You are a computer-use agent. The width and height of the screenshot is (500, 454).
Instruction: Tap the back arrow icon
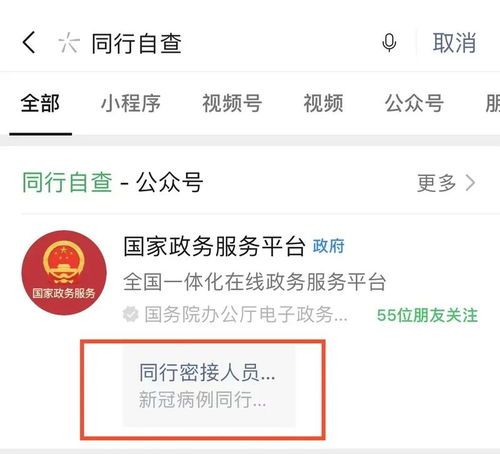coord(29,42)
